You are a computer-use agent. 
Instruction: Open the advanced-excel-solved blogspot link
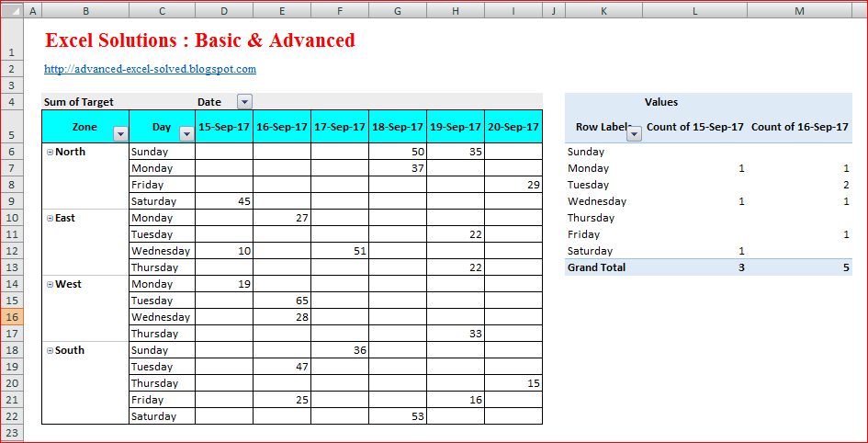[x=150, y=69]
